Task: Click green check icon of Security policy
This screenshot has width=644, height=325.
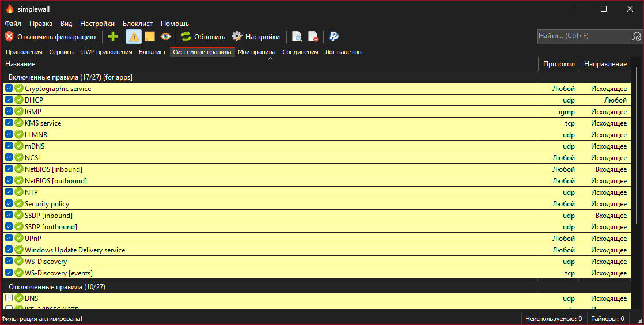Action: pos(19,203)
